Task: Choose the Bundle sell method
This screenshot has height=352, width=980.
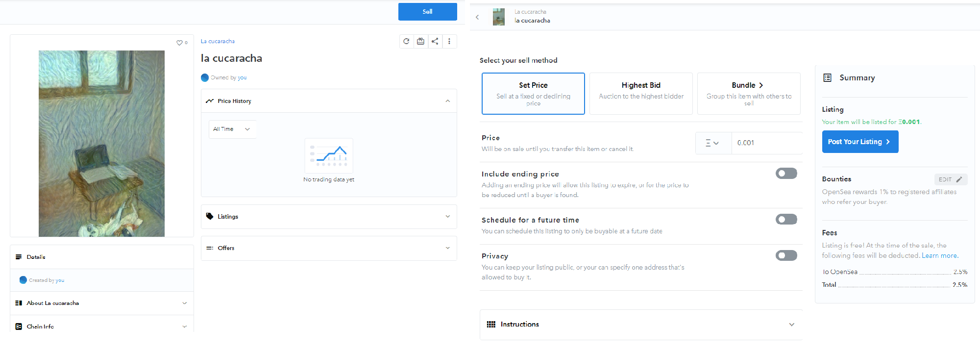Action: 749,94
